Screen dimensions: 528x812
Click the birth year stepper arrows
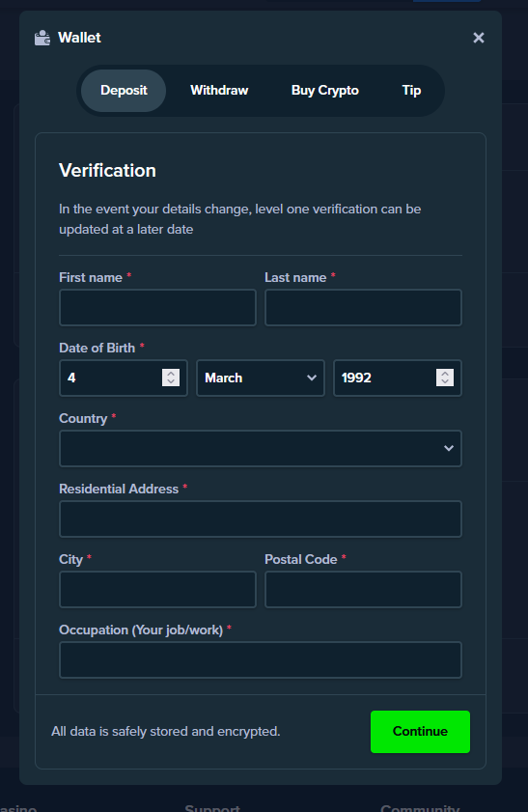point(445,378)
